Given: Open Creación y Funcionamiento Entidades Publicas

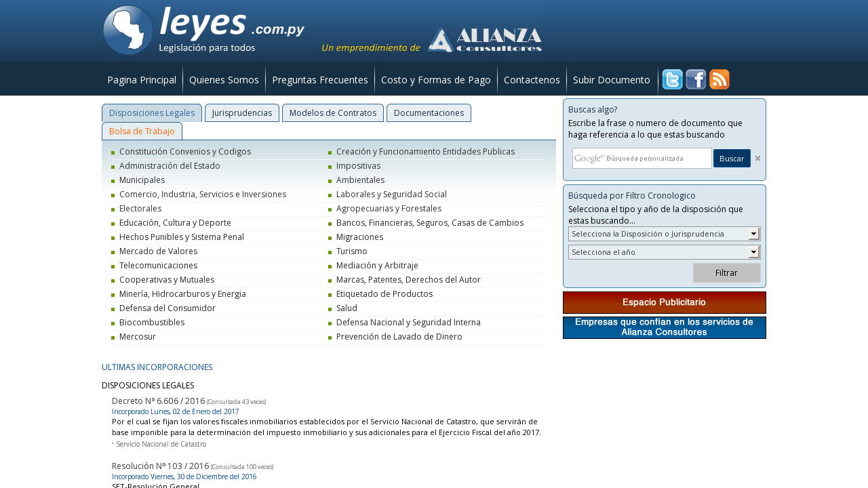Looking at the screenshot, I should pyautogui.click(x=425, y=152).
